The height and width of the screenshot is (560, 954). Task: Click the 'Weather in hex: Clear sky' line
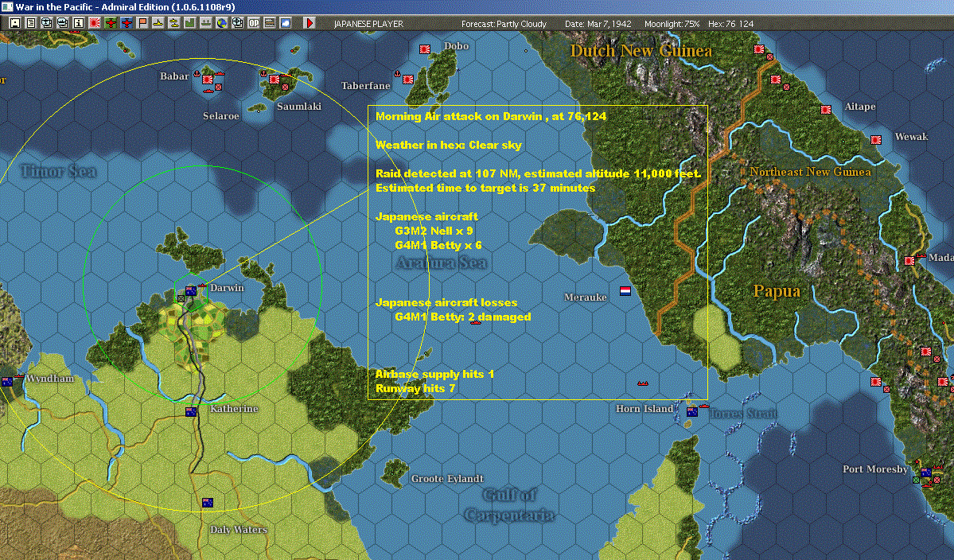pyautogui.click(x=449, y=145)
